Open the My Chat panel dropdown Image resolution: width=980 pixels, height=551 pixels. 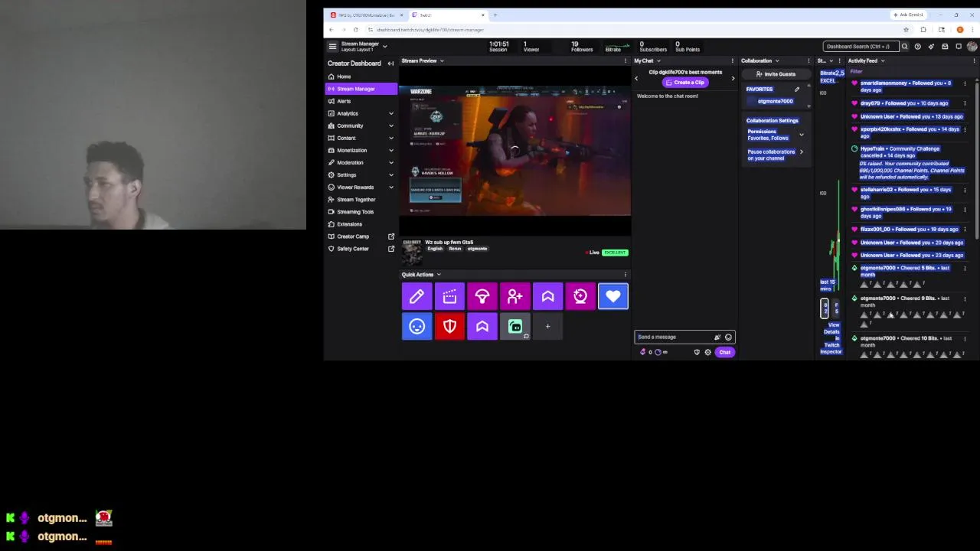point(658,60)
